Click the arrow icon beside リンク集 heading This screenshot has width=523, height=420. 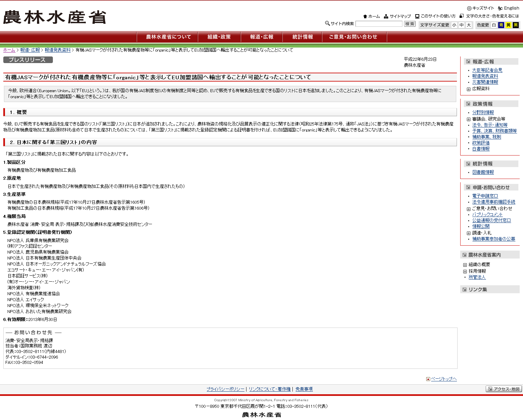coord(465,290)
